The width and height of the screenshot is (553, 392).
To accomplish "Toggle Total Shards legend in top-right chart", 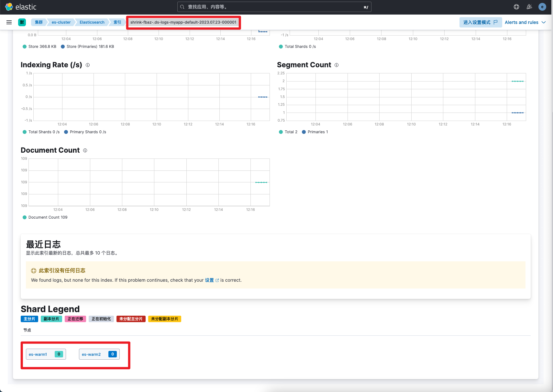I will coord(297,47).
